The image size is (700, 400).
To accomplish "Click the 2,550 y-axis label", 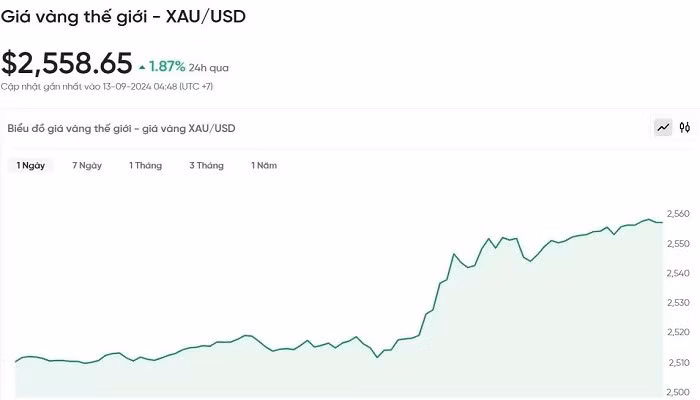I will click(x=677, y=244).
